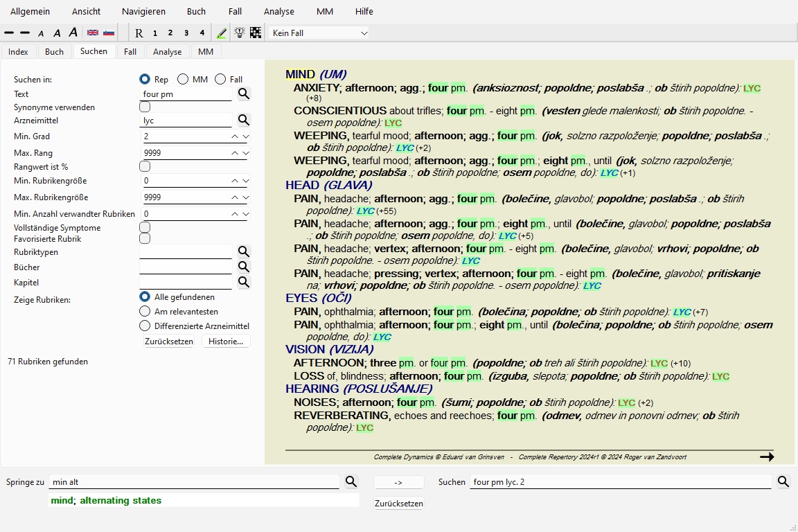The image size is (798, 532).
Task: Click the UK English flag icon
Action: click(x=92, y=33)
